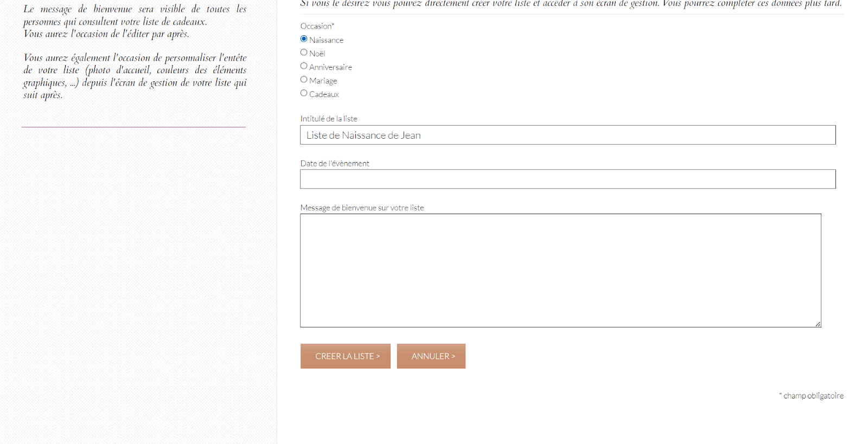Screen dimensions: 868x444
Task: Click the 'Intitulé de la liste' field label
Action: pos(329,119)
